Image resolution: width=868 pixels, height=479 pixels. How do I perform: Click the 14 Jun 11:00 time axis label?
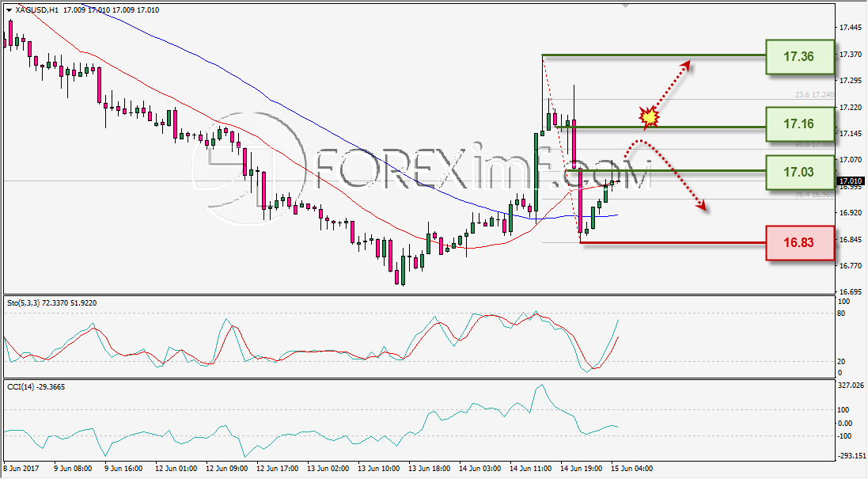tap(530, 469)
